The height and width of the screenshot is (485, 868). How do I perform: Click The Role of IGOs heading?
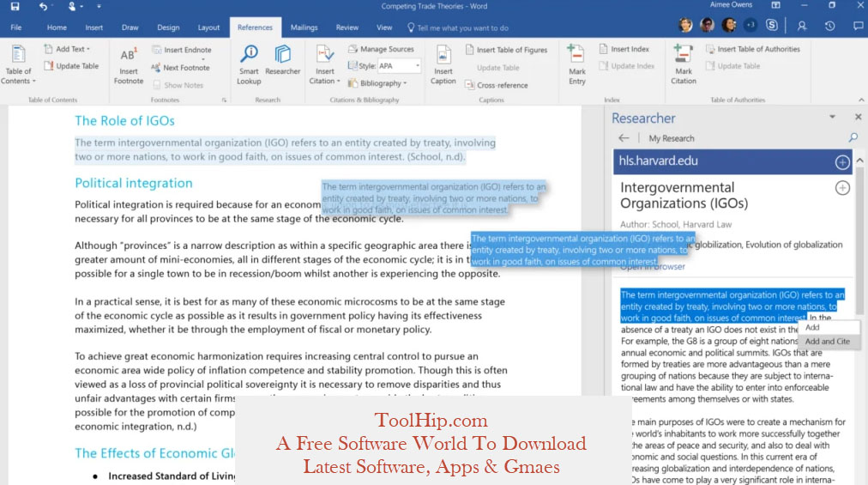point(124,121)
